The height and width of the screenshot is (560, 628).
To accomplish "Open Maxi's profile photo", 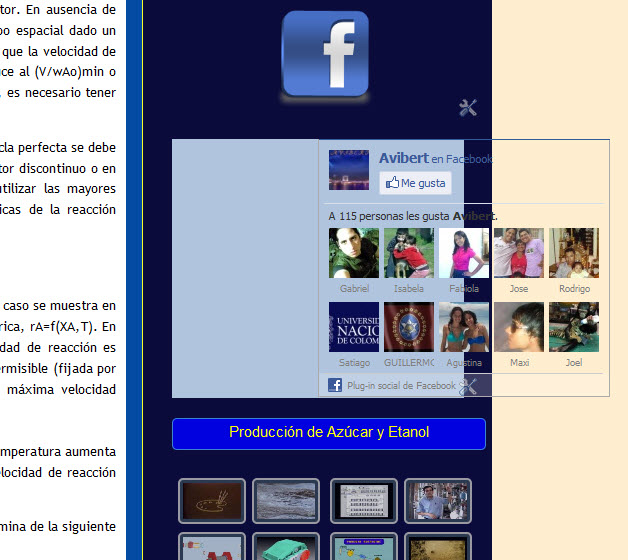I will click(x=519, y=327).
